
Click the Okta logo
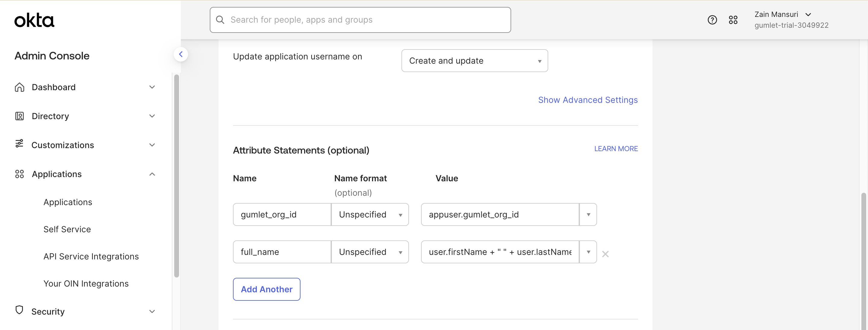coord(34,20)
